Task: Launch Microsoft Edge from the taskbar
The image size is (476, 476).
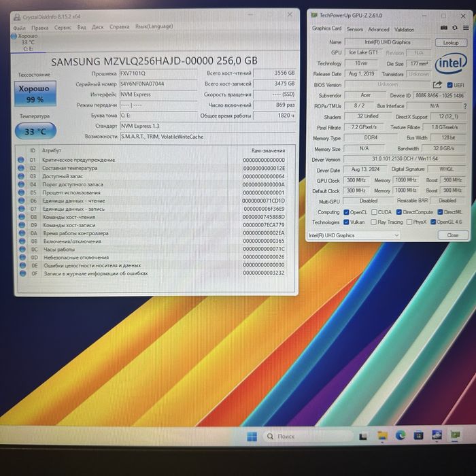Action: tap(401, 436)
